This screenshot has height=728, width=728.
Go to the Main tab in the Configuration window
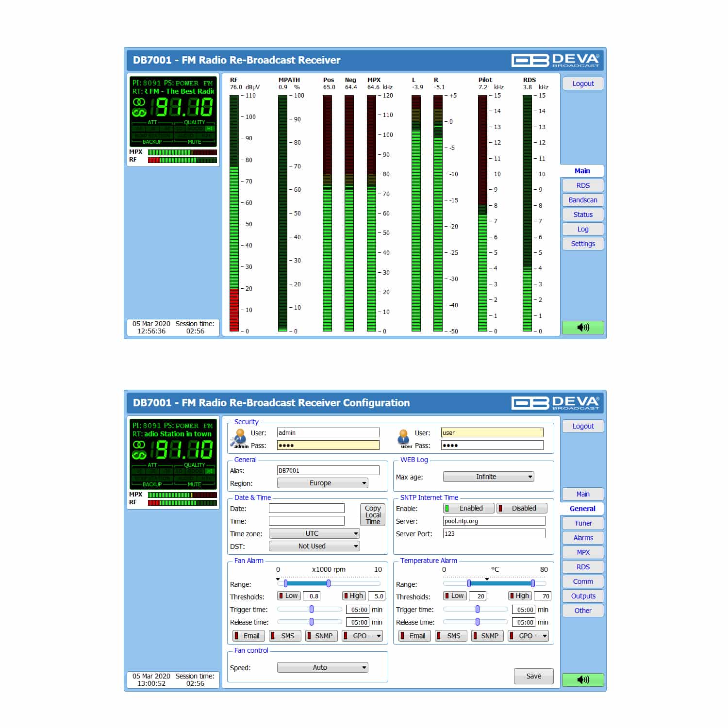[x=583, y=494]
